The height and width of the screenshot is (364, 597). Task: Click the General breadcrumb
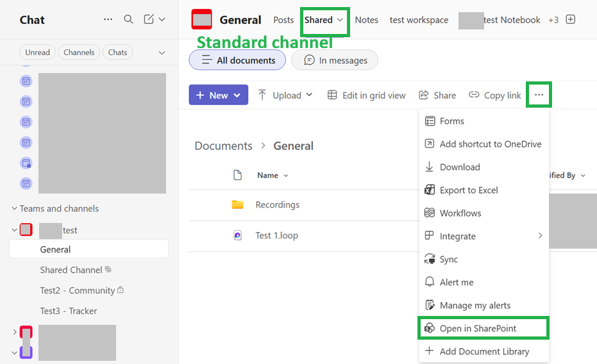click(293, 146)
